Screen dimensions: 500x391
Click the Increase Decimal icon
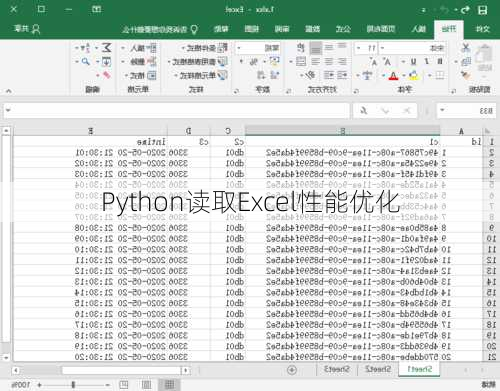point(275,75)
